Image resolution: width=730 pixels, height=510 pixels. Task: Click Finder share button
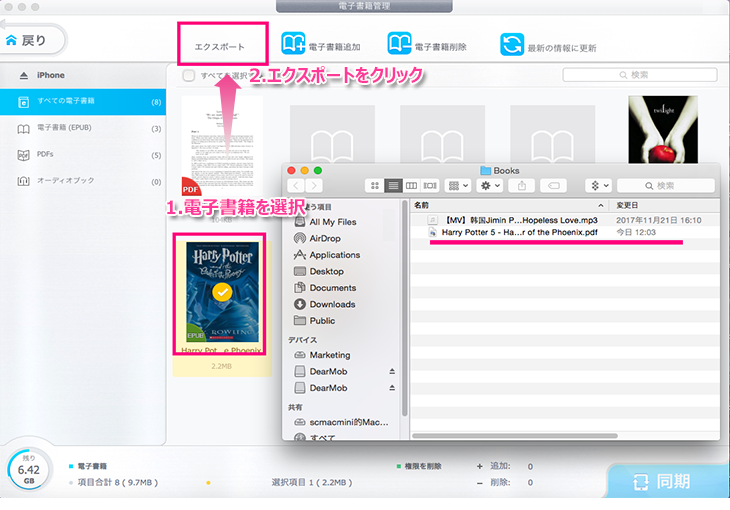pos(522,186)
